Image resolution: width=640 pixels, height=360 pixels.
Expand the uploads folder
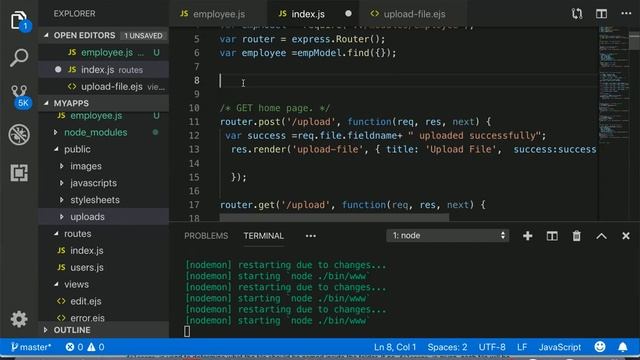coord(104,217)
